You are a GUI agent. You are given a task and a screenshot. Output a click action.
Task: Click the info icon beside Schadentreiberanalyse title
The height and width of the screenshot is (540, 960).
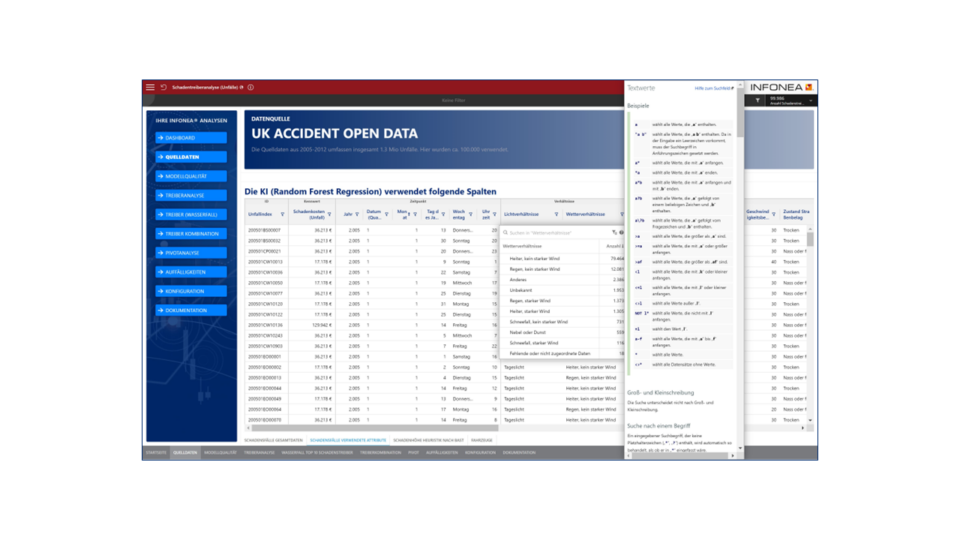tap(250, 87)
